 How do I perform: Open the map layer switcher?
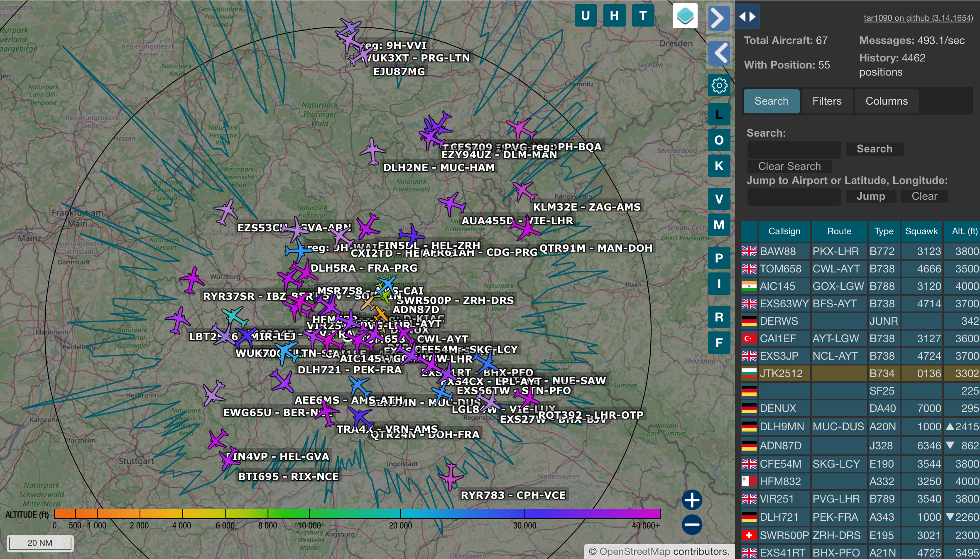point(685,16)
